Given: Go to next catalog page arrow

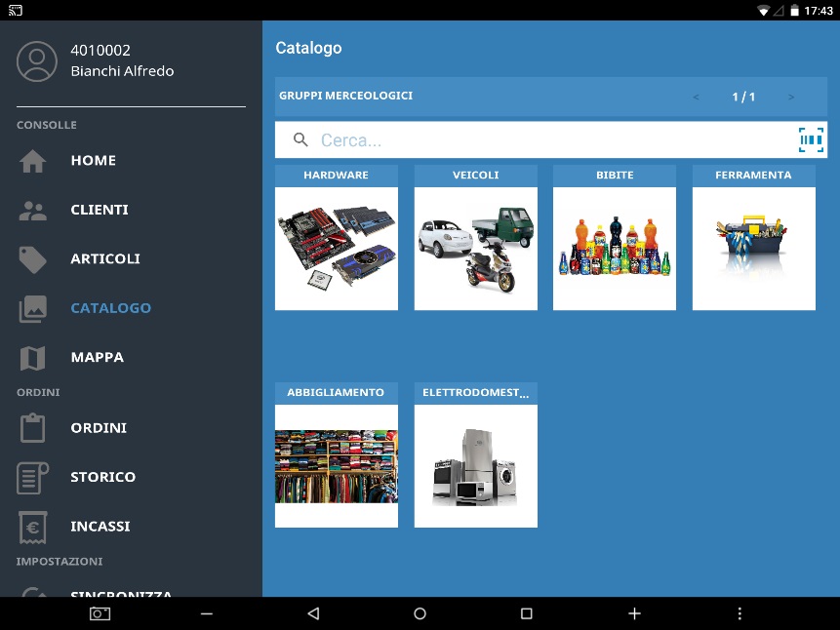Looking at the screenshot, I should tap(791, 97).
